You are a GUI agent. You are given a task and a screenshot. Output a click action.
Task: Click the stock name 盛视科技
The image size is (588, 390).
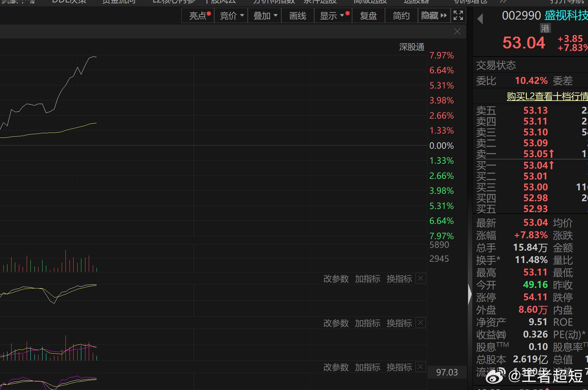[x=566, y=16]
